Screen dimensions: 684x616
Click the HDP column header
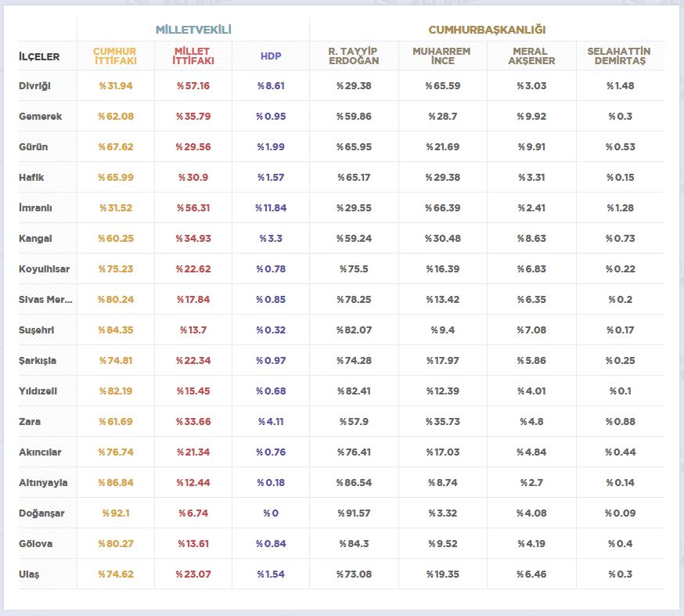point(271,56)
